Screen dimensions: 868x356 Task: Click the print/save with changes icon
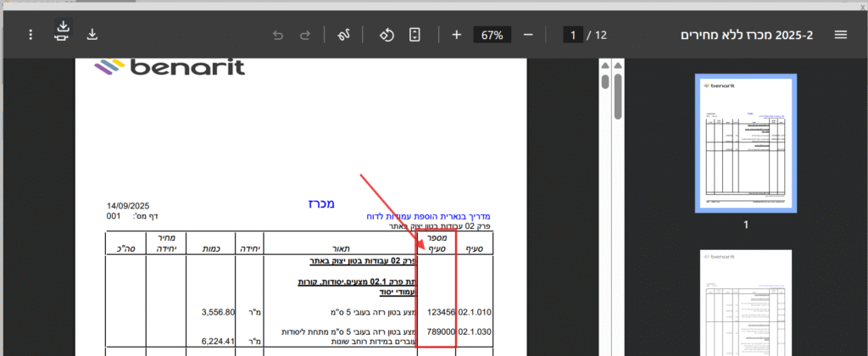click(x=63, y=31)
